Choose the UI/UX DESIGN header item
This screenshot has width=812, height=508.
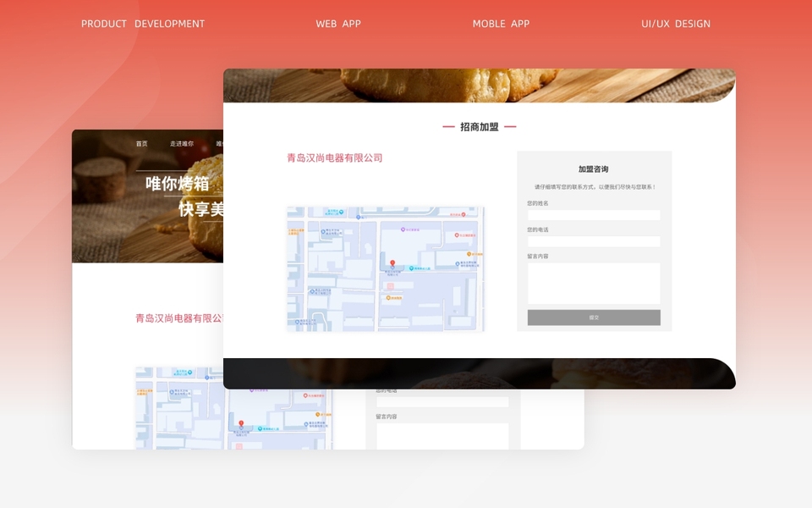pos(676,24)
